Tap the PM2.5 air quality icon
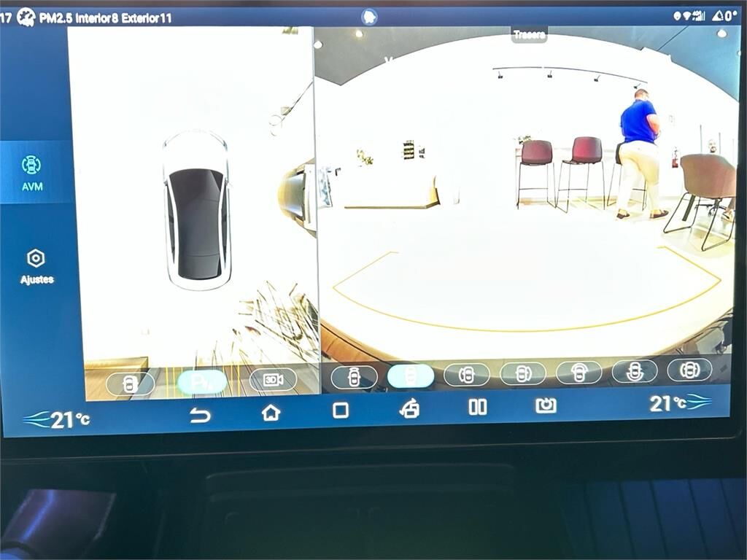Viewport: 747px width, 560px height. tap(27, 17)
